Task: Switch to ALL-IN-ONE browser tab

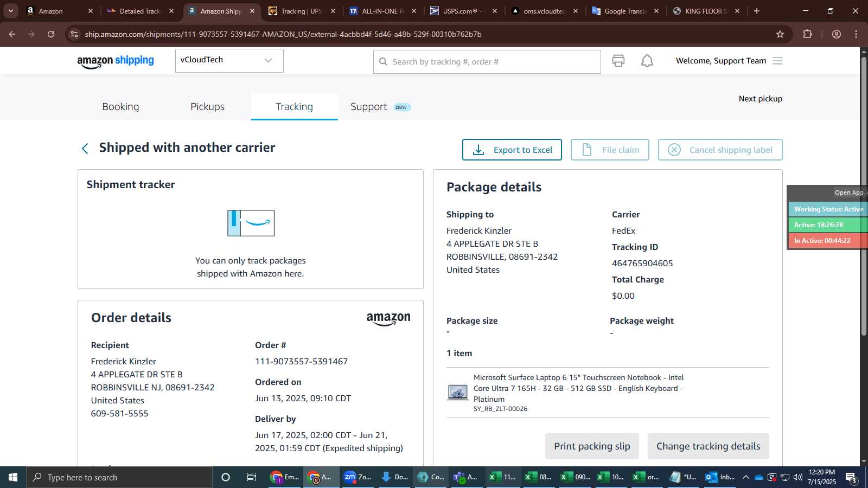Action: coord(382,11)
